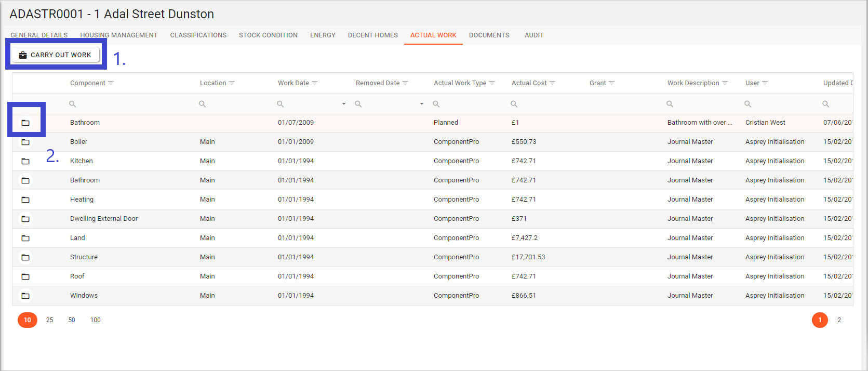Viewport: 868px width, 371px height.
Task: Set page size to 100 rows
Action: pyautogui.click(x=96, y=320)
